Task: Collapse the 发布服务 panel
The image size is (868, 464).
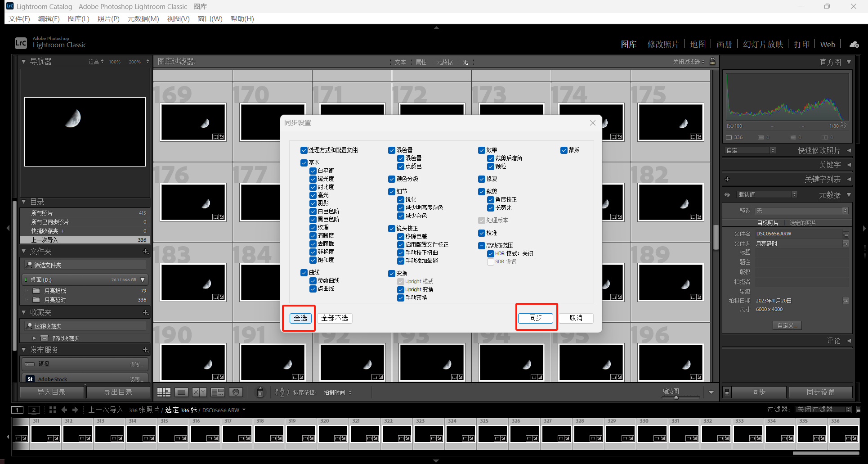Action: click(x=24, y=350)
